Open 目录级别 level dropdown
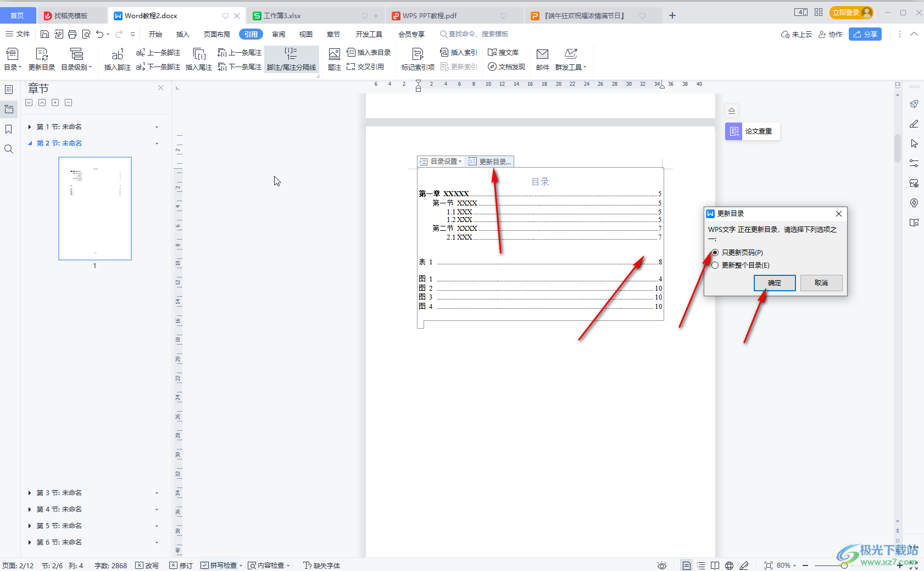This screenshot has width=924, height=571. (x=76, y=59)
